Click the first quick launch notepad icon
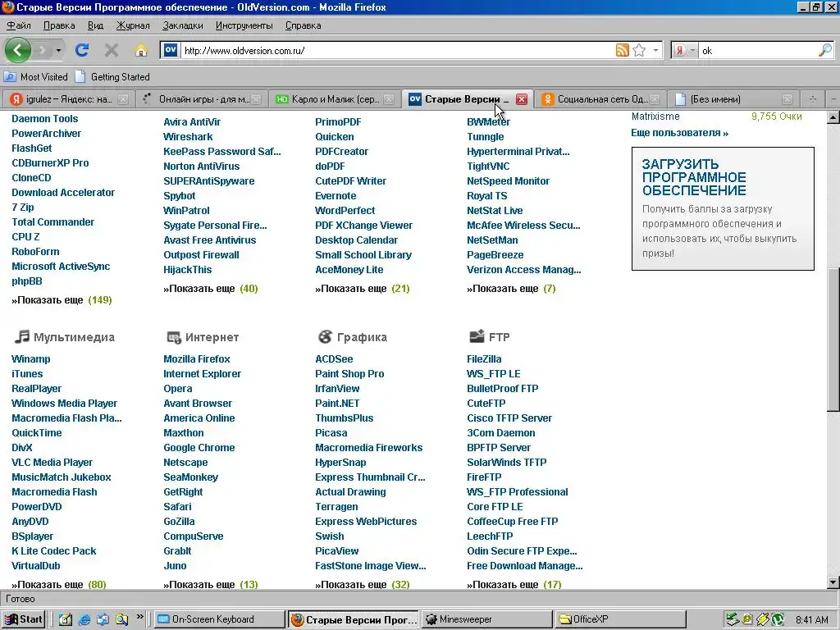This screenshot has height=630, width=840. [66, 620]
